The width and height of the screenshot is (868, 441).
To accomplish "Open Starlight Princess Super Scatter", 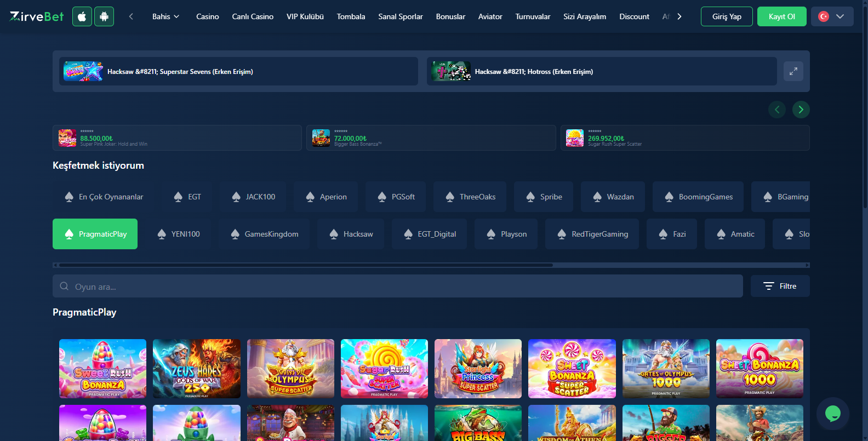I will click(x=478, y=369).
